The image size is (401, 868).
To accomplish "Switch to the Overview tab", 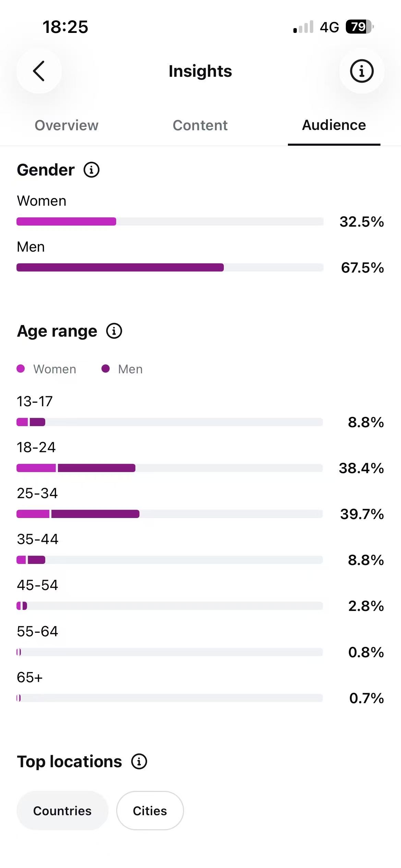I will (66, 125).
